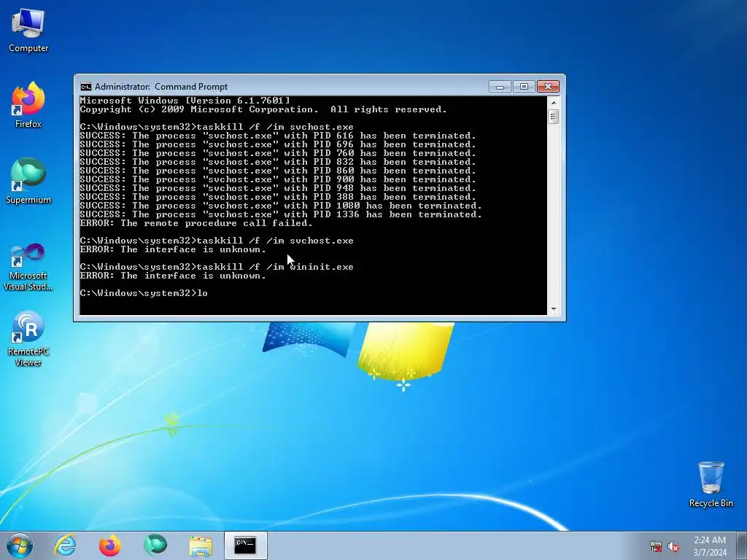Click the "Copyright (c) 2009 Microsoft Corporation" line

[x=263, y=109]
